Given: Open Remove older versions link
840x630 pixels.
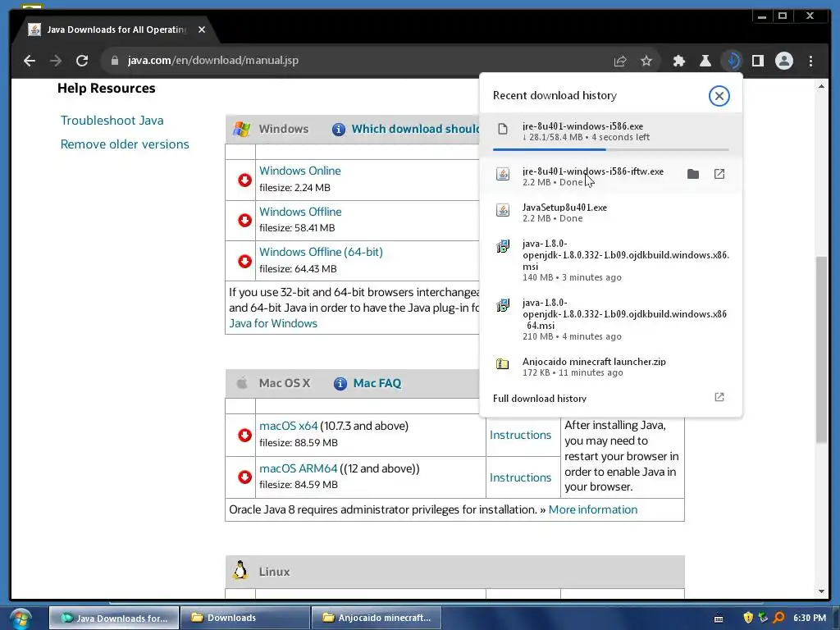Looking at the screenshot, I should (125, 144).
